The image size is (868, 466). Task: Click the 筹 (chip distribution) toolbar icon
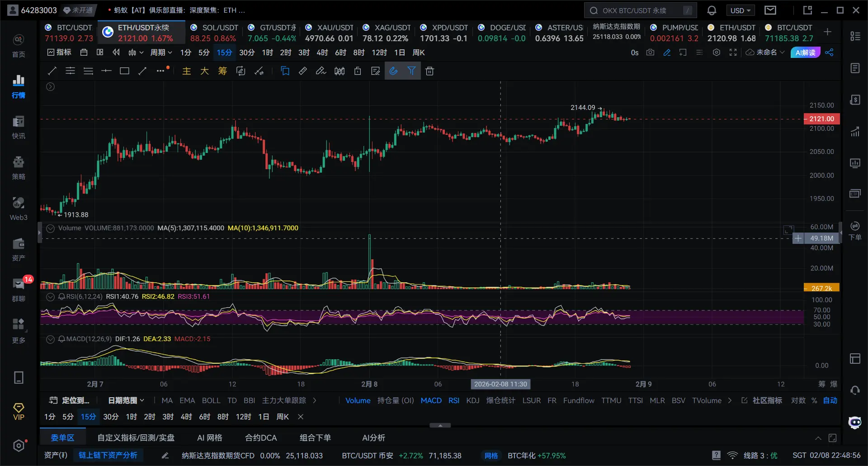[222, 71]
